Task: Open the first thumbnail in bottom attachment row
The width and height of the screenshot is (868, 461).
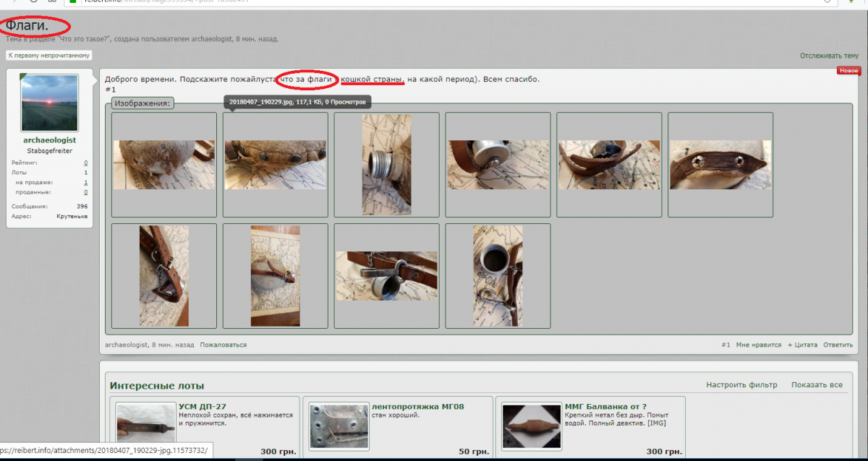Action: (x=164, y=275)
